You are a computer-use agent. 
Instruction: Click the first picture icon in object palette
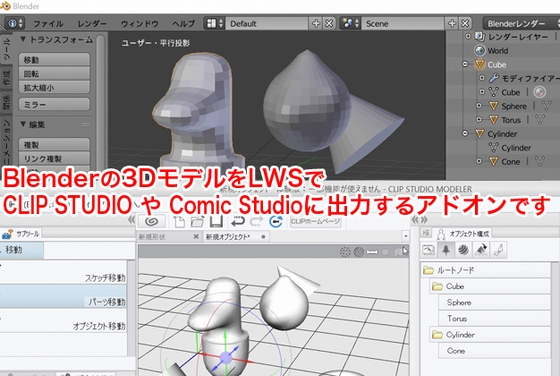tap(428, 250)
